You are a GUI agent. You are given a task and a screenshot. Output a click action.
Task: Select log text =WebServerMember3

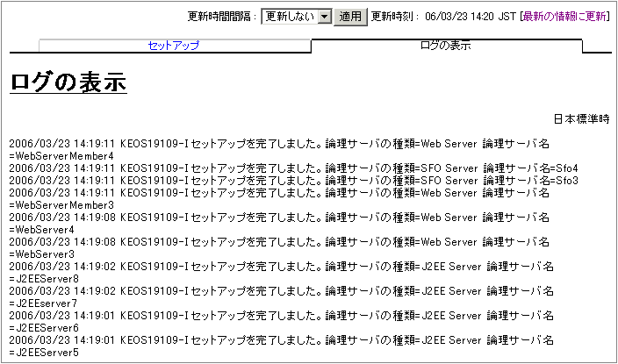[x=61, y=205]
